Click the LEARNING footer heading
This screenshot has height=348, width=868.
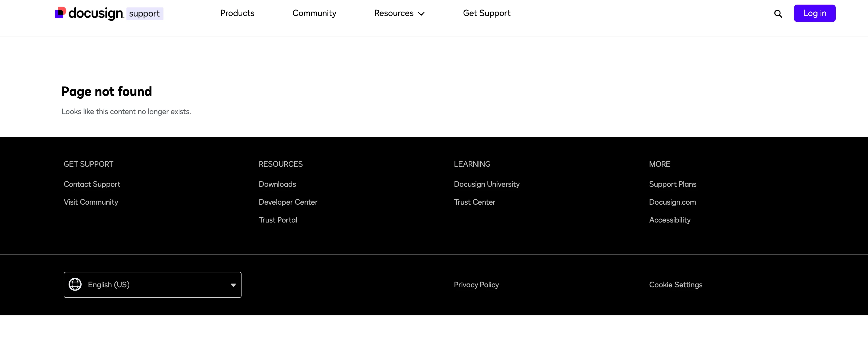coord(472,164)
